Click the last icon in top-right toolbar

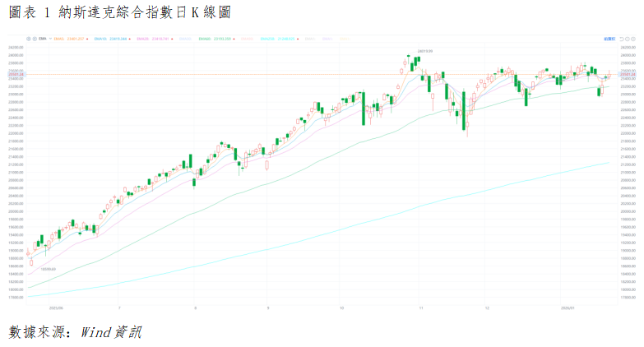(x=633, y=39)
